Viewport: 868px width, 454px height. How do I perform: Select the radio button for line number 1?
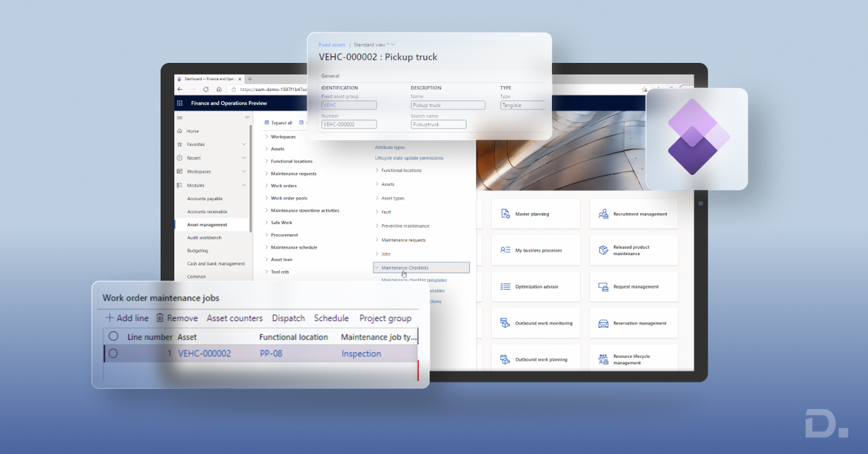point(112,353)
